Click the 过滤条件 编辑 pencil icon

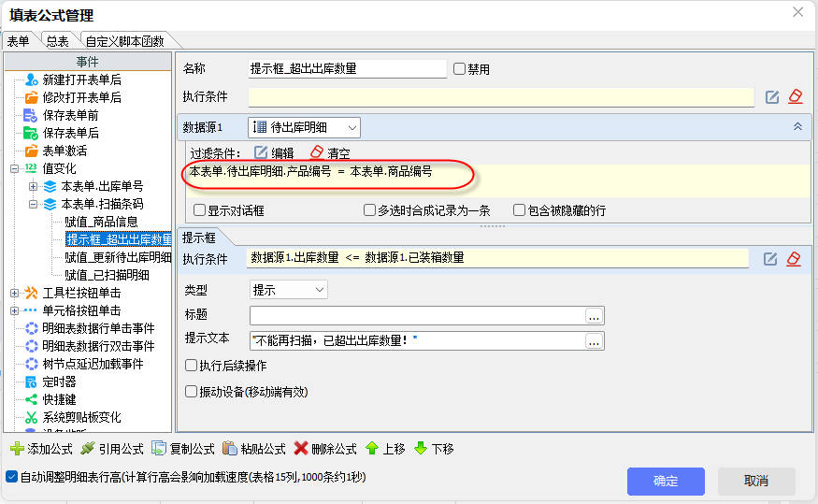(261, 152)
